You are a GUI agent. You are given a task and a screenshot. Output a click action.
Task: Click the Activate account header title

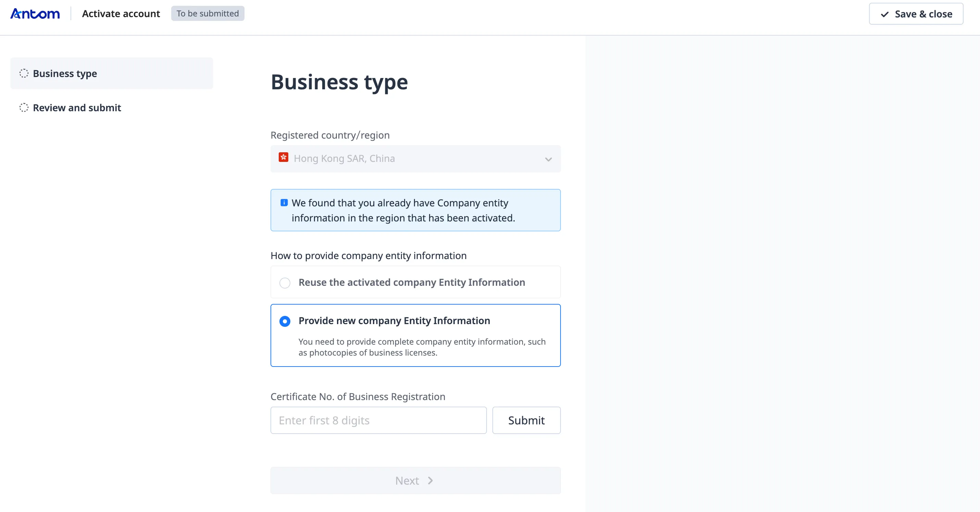point(121,14)
